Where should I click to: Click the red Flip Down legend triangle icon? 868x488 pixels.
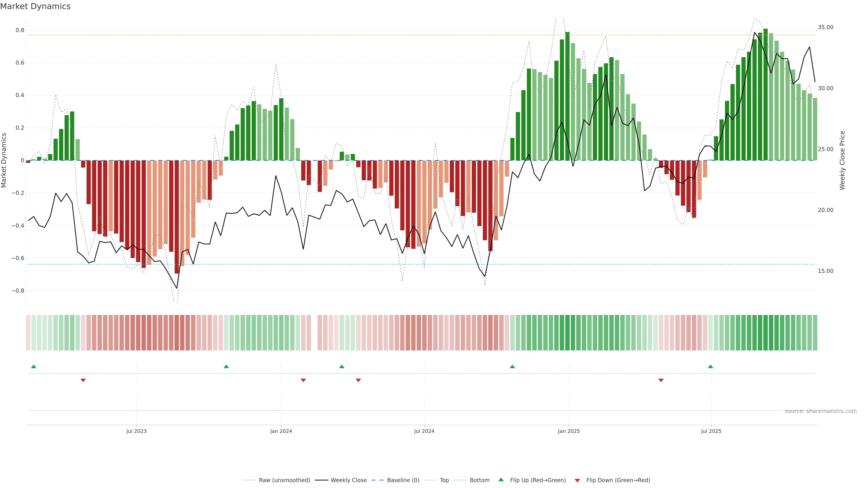577,480
